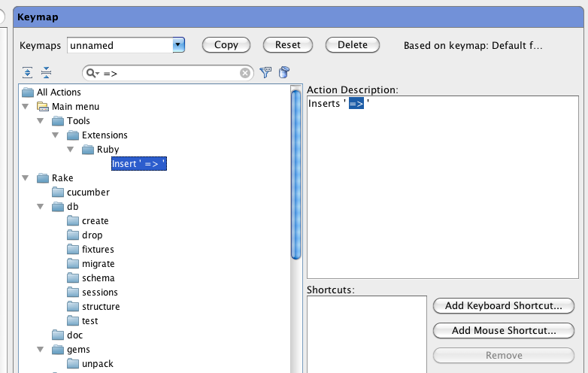Click the Tools folder icon
This screenshot has height=373, width=588.
(x=58, y=121)
